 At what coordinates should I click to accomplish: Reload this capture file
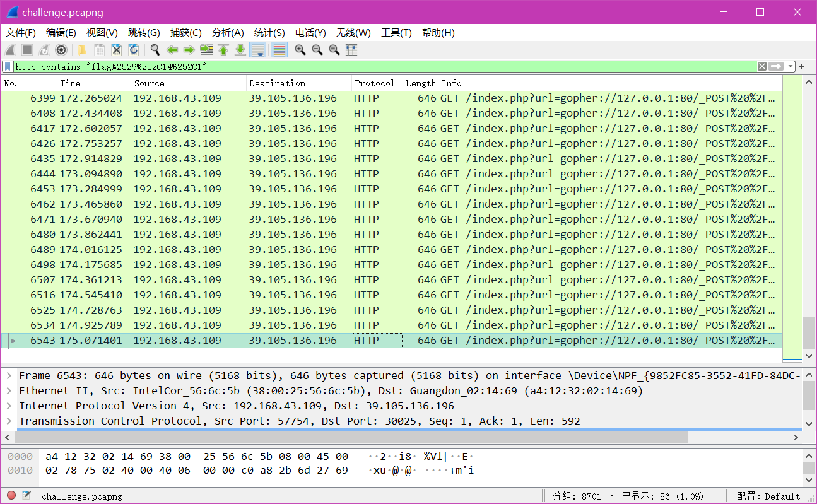tap(133, 50)
